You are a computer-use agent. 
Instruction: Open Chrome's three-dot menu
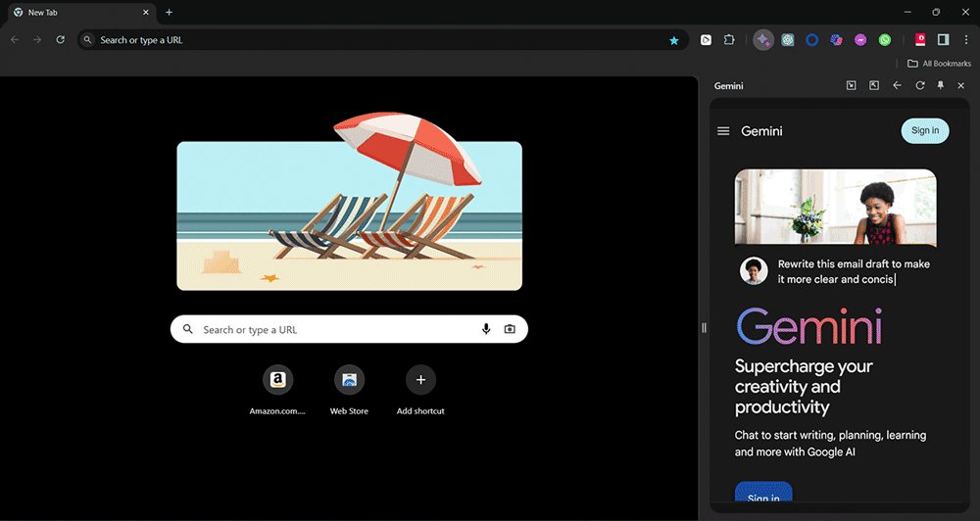[964, 40]
